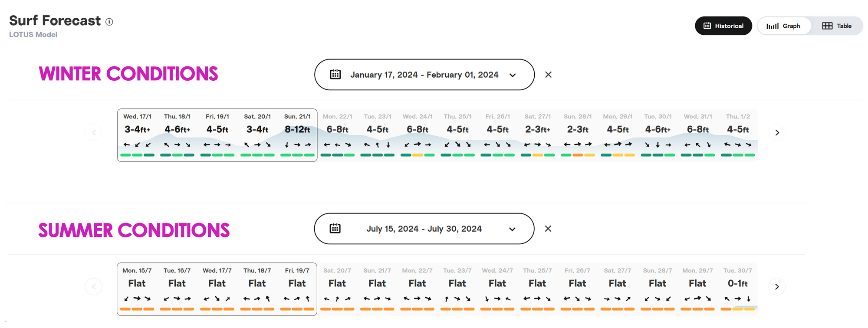Click the summer forecast previous arrow

[94, 287]
